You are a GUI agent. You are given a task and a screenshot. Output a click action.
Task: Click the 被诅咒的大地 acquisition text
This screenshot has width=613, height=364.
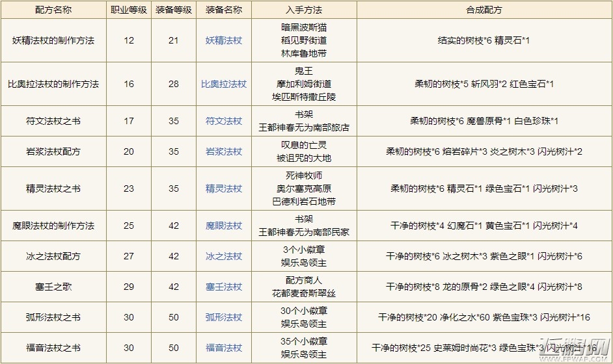pyautogui.click(x=304, y=158)
